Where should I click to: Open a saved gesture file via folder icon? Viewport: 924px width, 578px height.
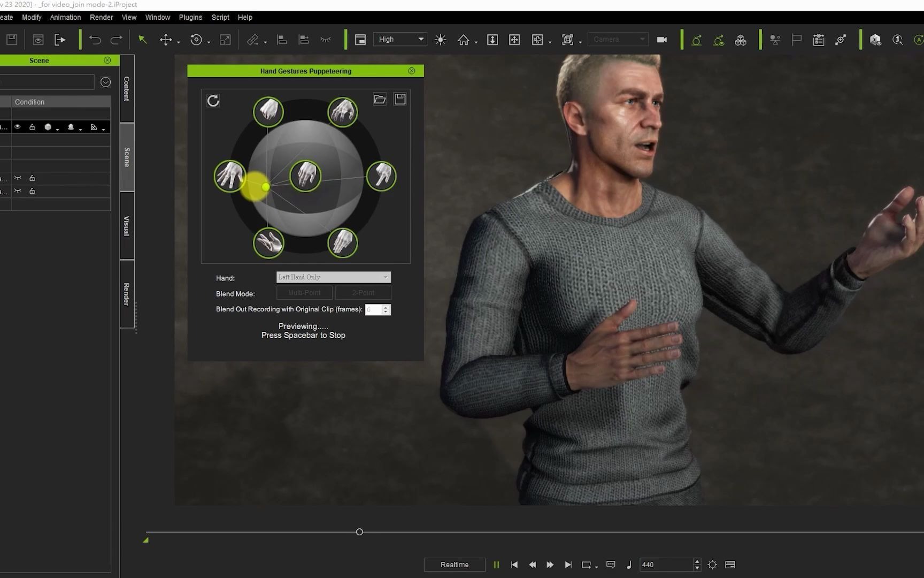[380, 98]
